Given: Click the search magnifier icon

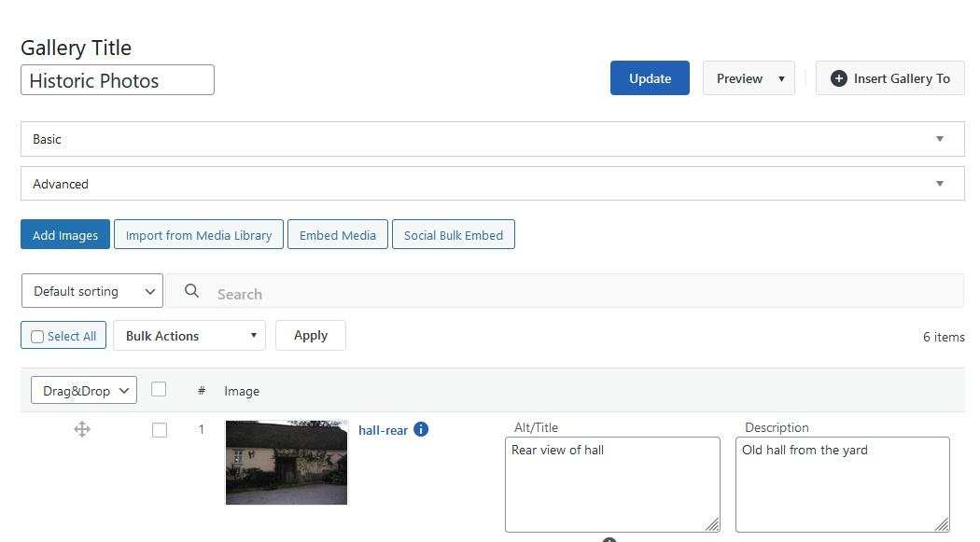Looking at the screenshot, I should point(191,291).
